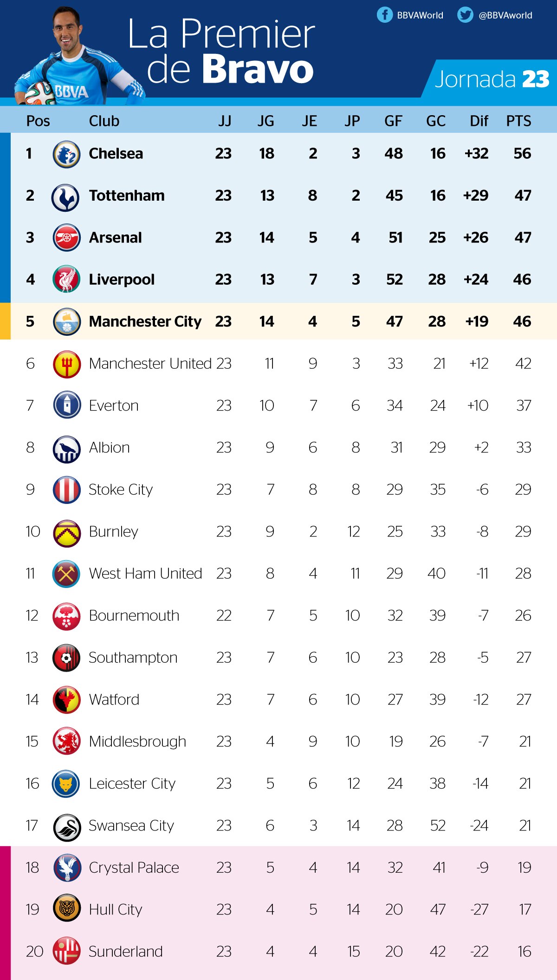
Task: Click the Manchester United red devil crest
Action: [x=66, y=364]
